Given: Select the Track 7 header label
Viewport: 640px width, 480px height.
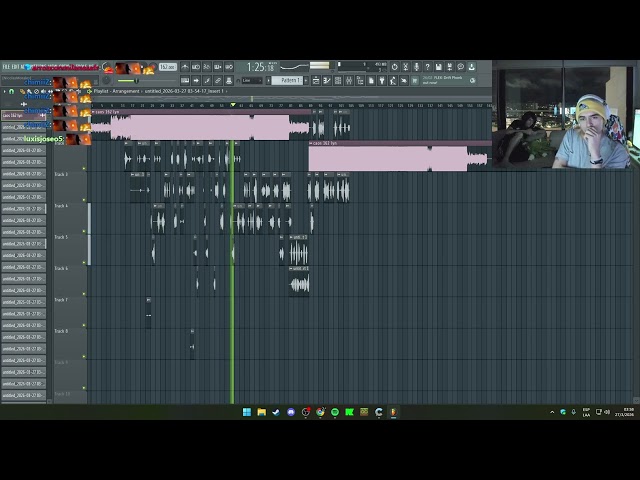Looking at the screenshot, I should 61,300.
